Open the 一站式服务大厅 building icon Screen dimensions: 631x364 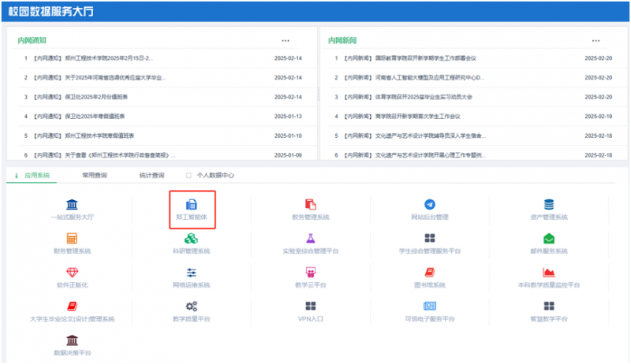point(72,205)
